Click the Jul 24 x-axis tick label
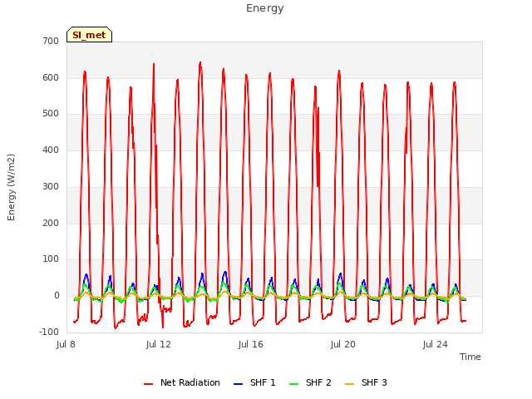Image resolution: width=532 pixels, height=399 pixels. [436, 344]
